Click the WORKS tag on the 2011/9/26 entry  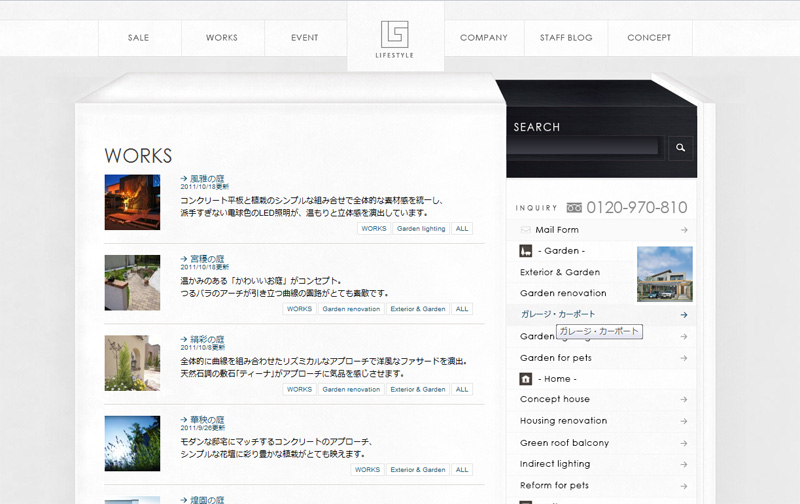(367, 469)
